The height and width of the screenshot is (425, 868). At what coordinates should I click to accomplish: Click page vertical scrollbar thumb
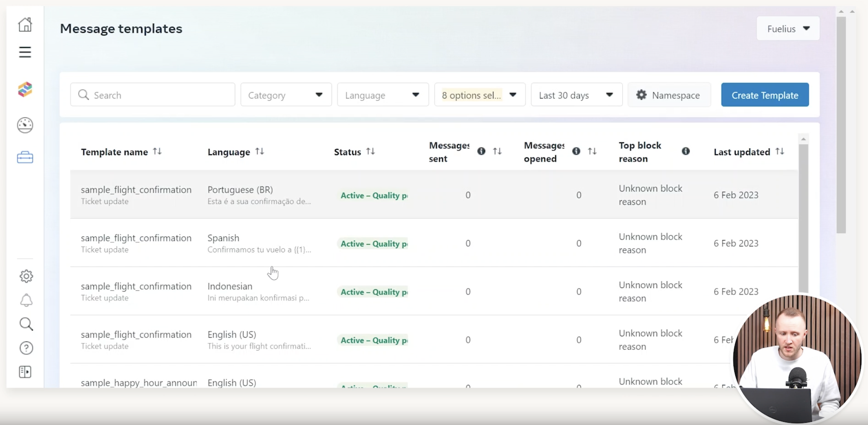[841, 125]
